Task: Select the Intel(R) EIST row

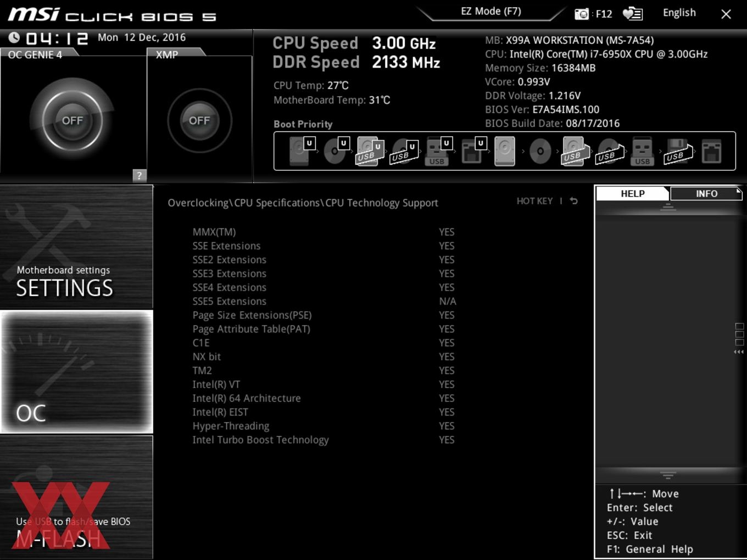Action: [324, 412]
